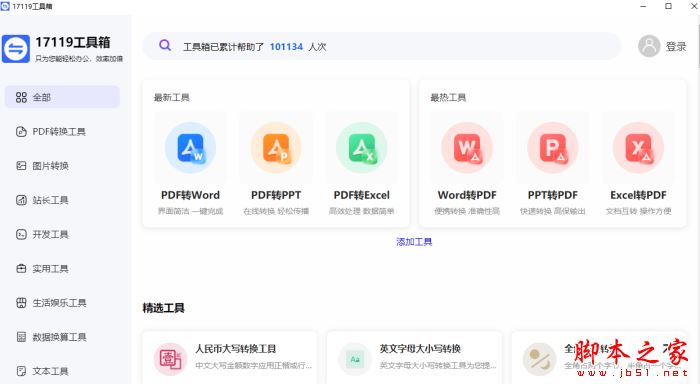Viewport: 700px width, 384px height.
Task: Click the 全角半角转换 tool icon
Action: tap(539, 359)
